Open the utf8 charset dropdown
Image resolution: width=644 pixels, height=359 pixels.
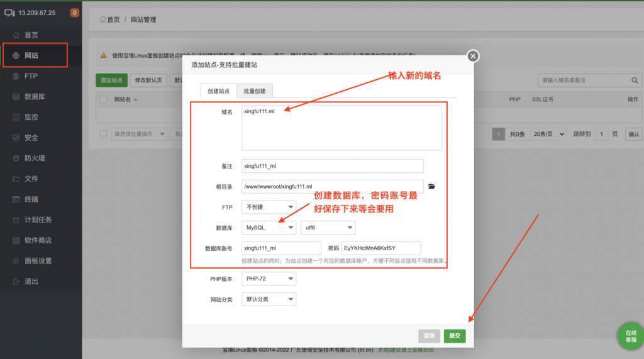click(x=328, y=228)
